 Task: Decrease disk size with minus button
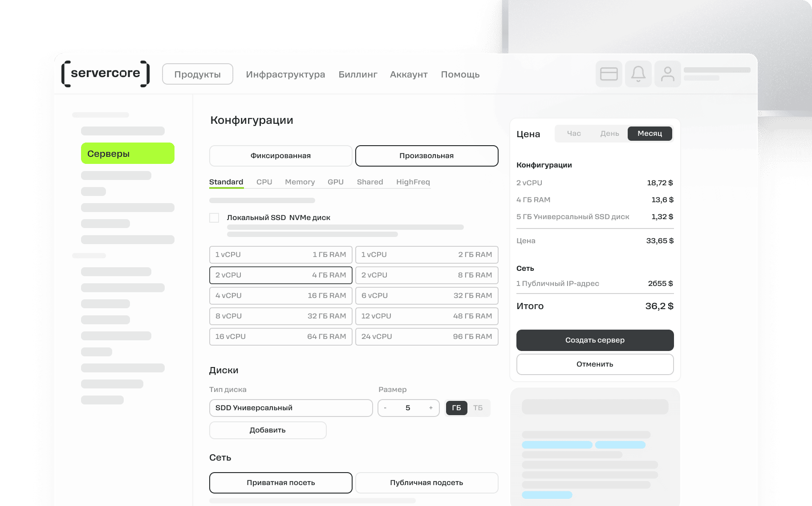(385, 408)
